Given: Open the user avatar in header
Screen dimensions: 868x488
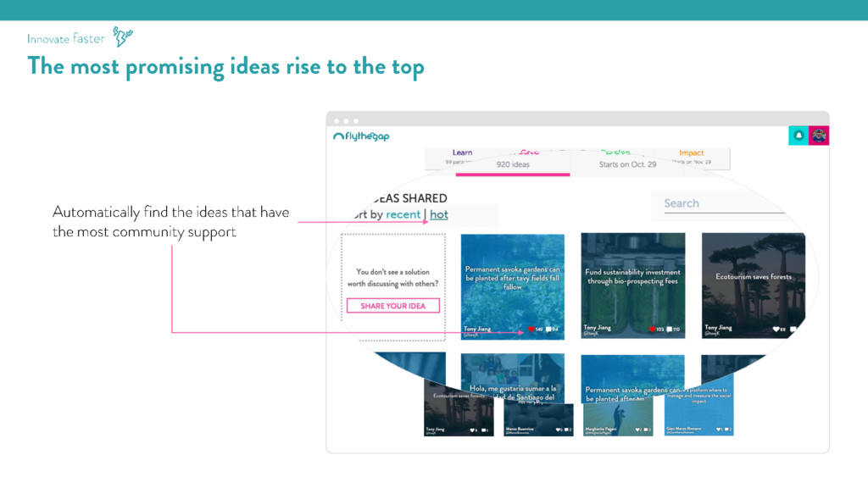Looking at the screenshot, I should (x=819, y=136).
